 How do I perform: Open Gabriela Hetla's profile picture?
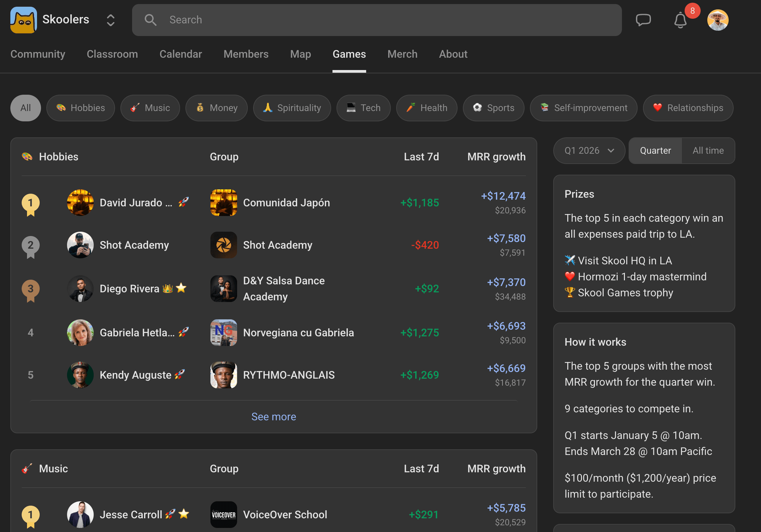click(80, 333)
